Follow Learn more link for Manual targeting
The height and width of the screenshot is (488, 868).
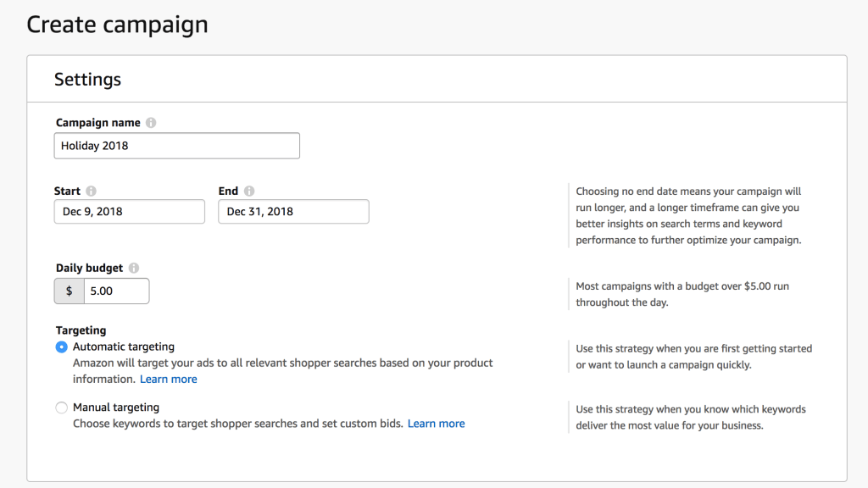click(x=437, y=424)
